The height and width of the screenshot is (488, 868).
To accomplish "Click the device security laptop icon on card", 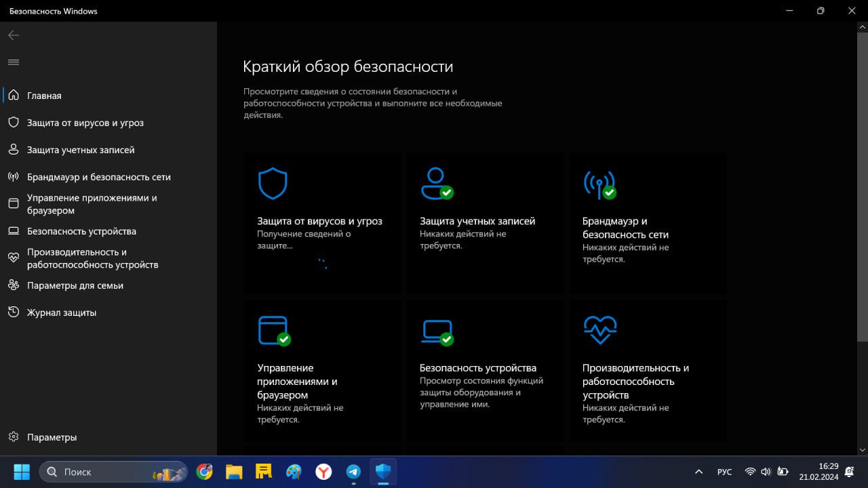I will coord(437,332).
